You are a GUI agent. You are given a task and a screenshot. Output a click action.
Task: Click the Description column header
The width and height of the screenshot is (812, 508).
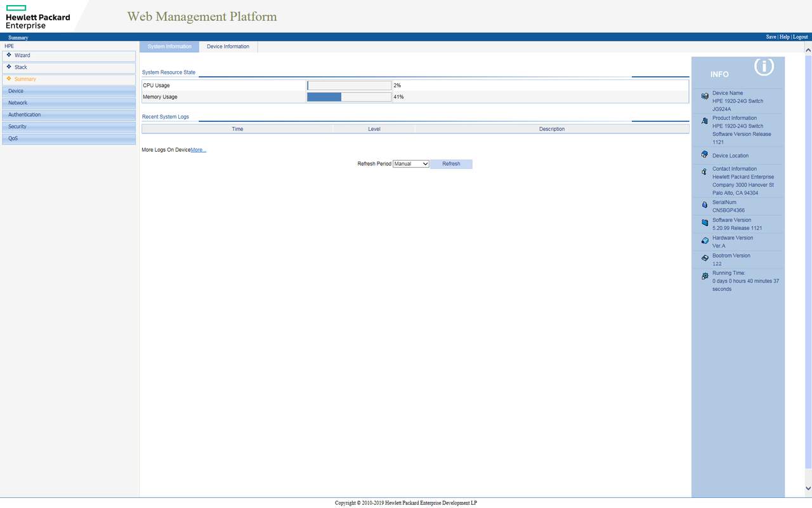click(552, 129)
